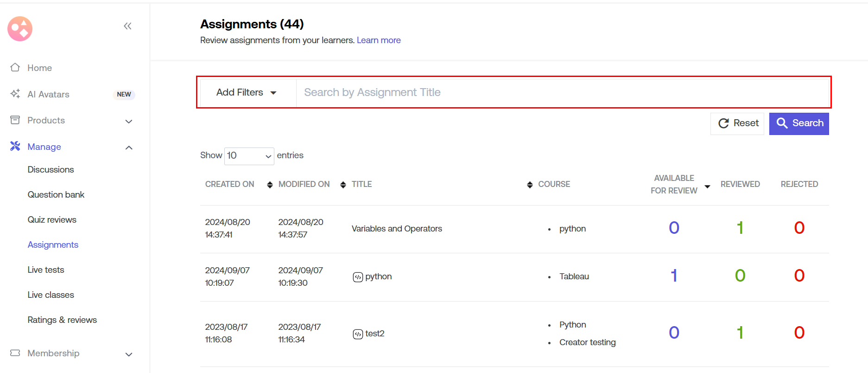Click the AI Avatars sparkle icon
The width and height of the screenshot is (868, 373).
[x=15, y=94]
